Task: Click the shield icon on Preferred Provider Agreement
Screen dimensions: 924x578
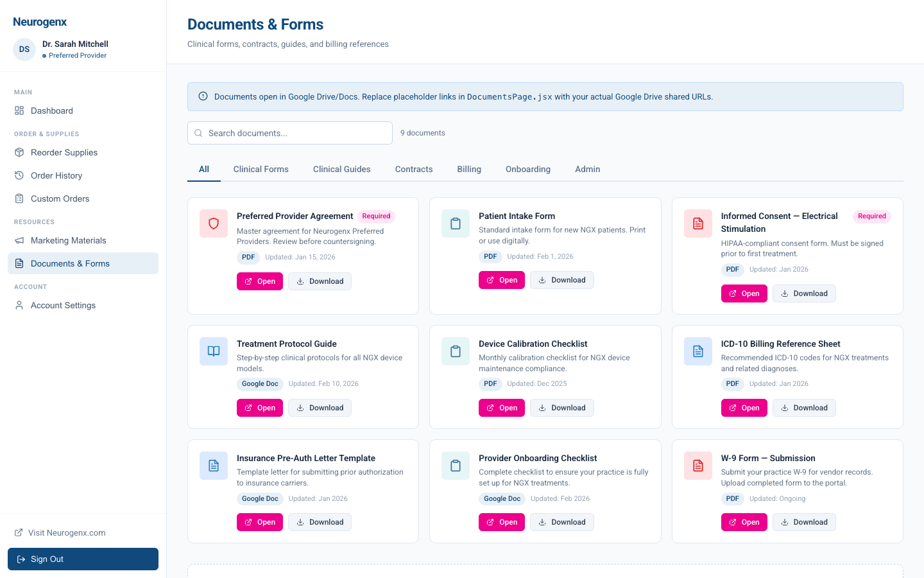Action: click(x=213, y=223)
